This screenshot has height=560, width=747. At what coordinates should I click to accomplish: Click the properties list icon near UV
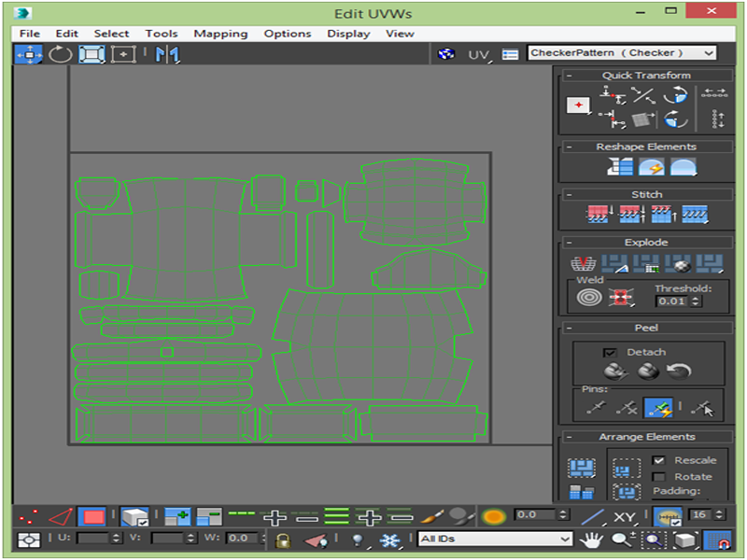[510, 55]
